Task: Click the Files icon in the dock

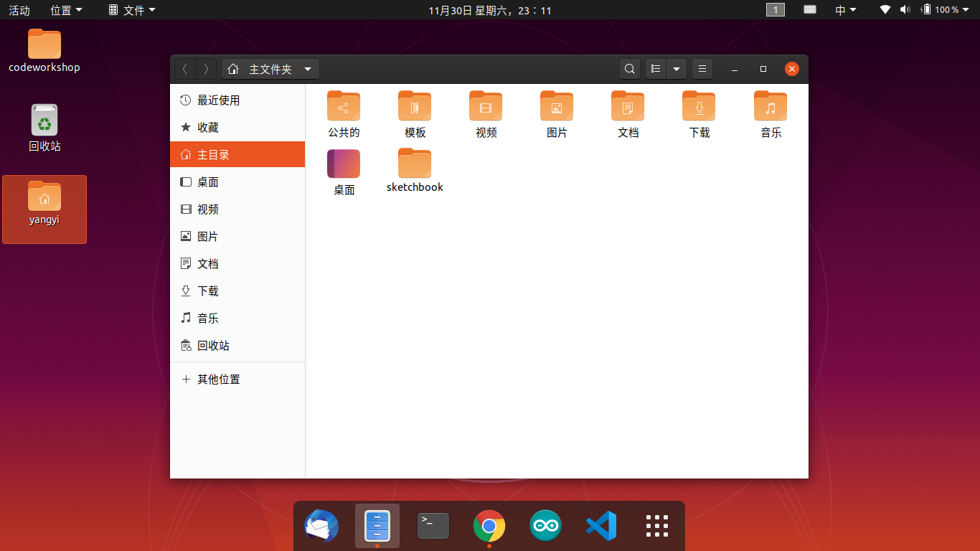Action: (377, 526)
